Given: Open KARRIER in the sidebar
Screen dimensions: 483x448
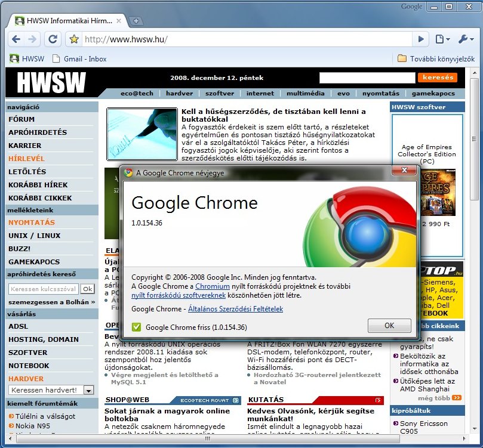Looking at the screenshot, I should 24,146.
